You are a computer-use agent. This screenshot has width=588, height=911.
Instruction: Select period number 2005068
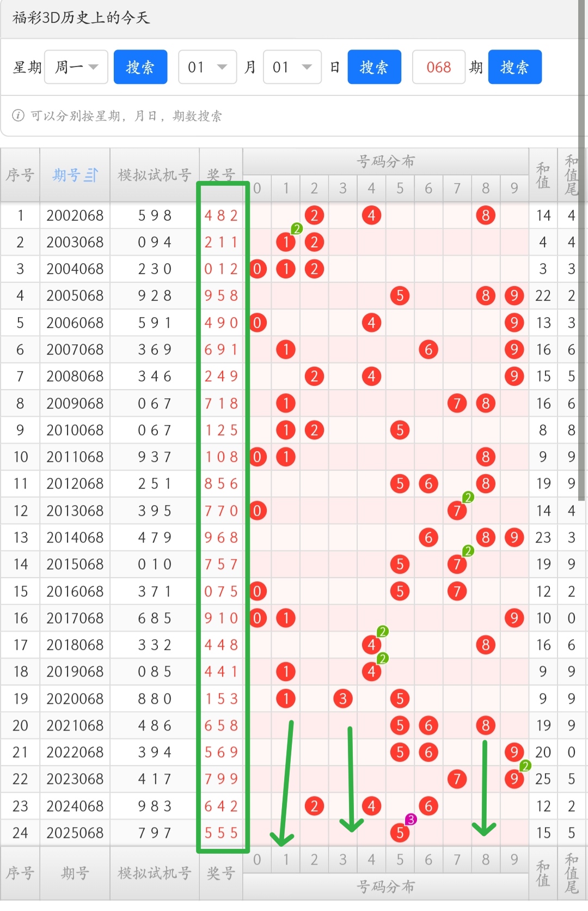(x=75, y=296)
